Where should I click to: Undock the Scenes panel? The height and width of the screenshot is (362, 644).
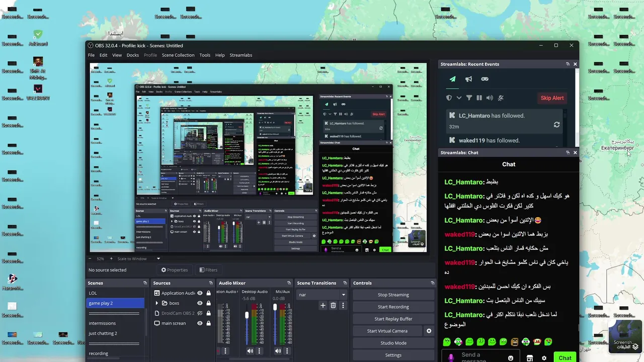(145, 283)
